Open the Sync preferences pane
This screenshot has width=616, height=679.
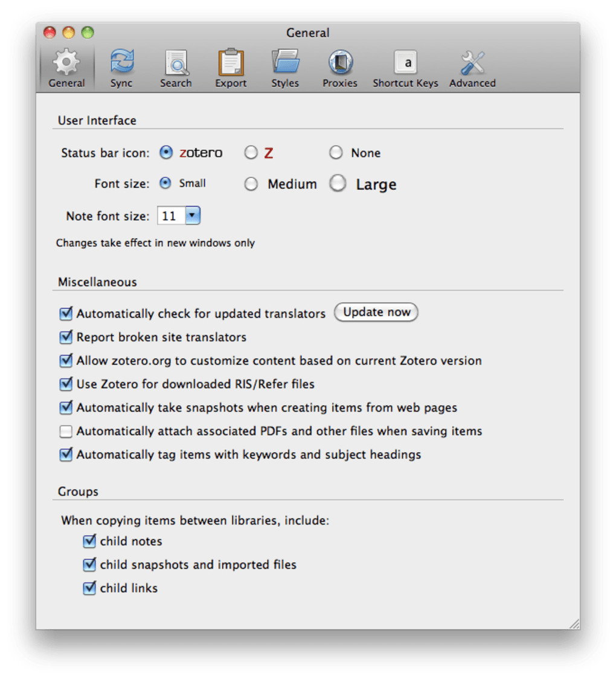[121, 68]
